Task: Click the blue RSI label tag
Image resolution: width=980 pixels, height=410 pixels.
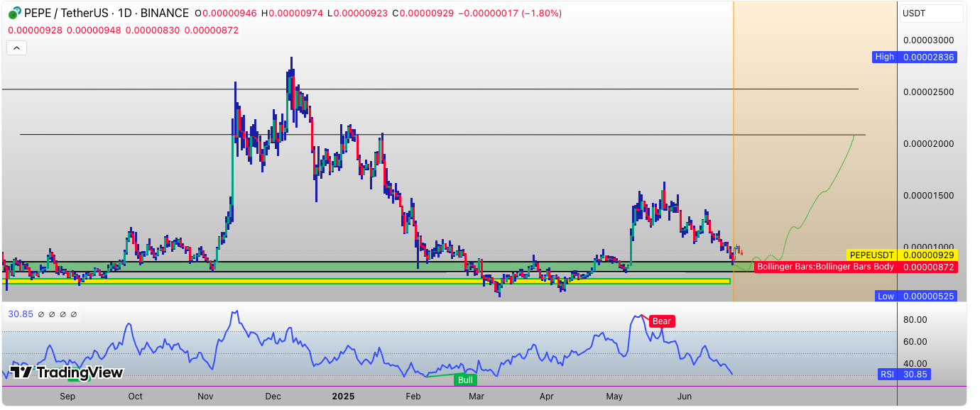Action: 887,375
